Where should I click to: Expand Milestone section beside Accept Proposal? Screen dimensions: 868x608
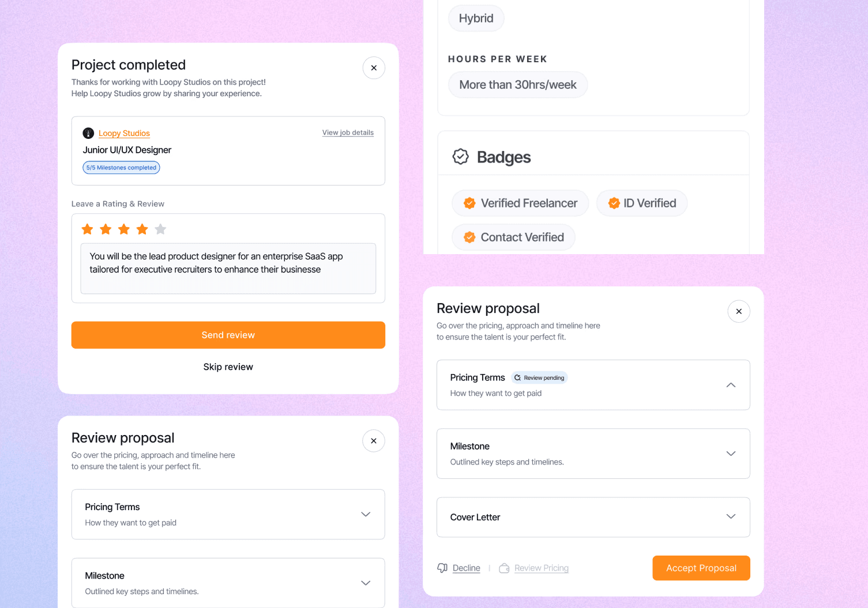(731, 454)
